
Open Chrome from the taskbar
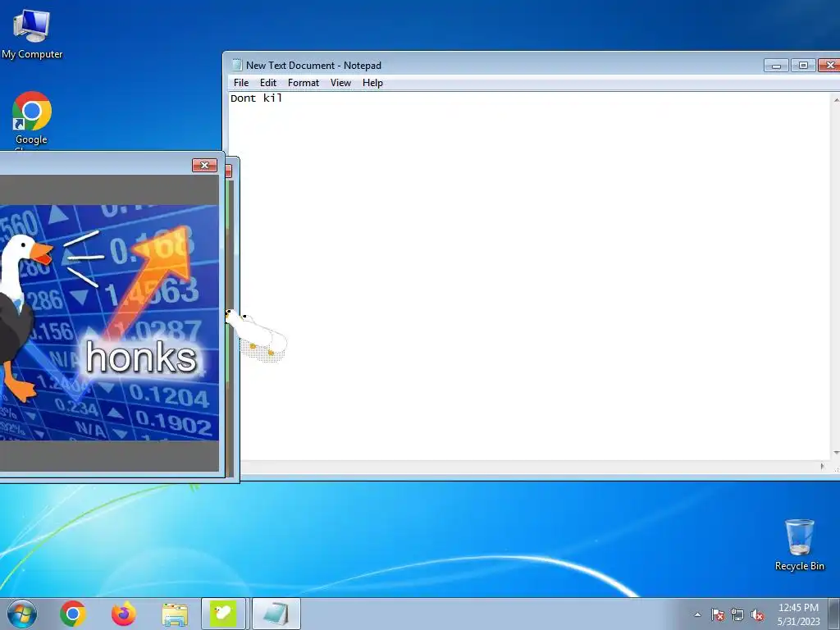(x=73, y=614)
